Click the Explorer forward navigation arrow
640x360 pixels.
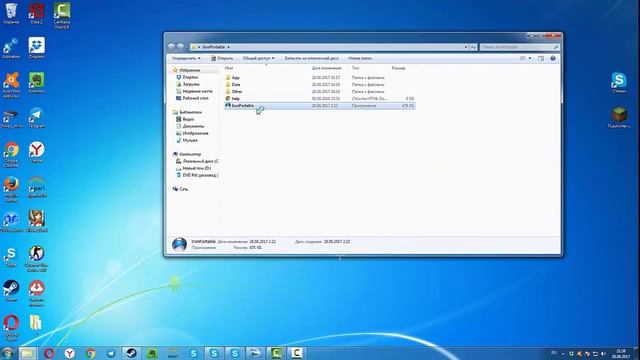(x=181, y=47)
